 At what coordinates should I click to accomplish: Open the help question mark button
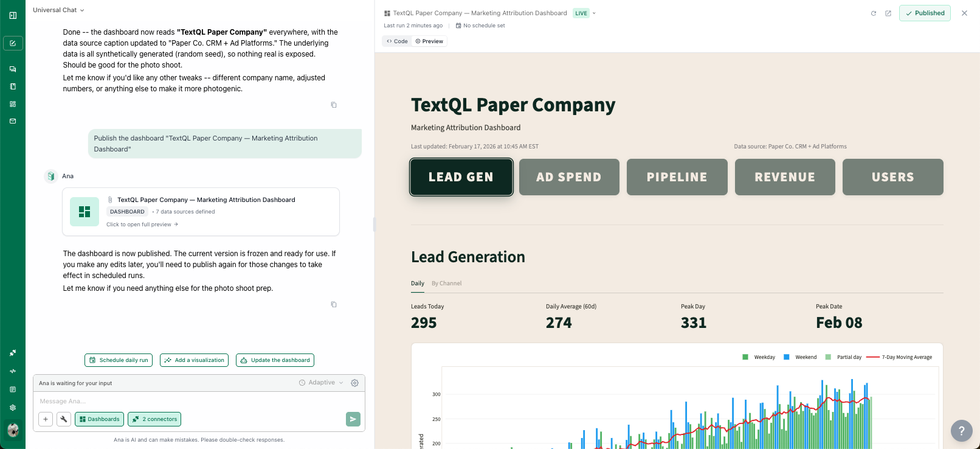[962, 431]
